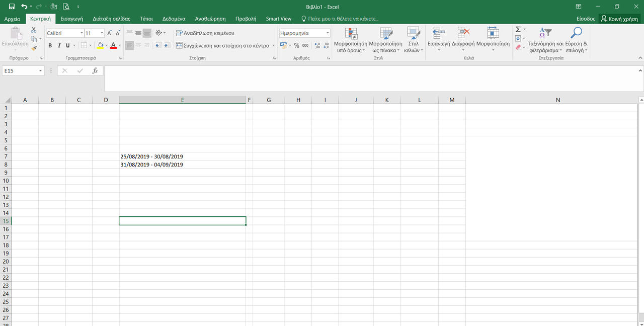Screen dimensions: 644x326
Task: Decrease decimal places
Action: click(326, 45)
